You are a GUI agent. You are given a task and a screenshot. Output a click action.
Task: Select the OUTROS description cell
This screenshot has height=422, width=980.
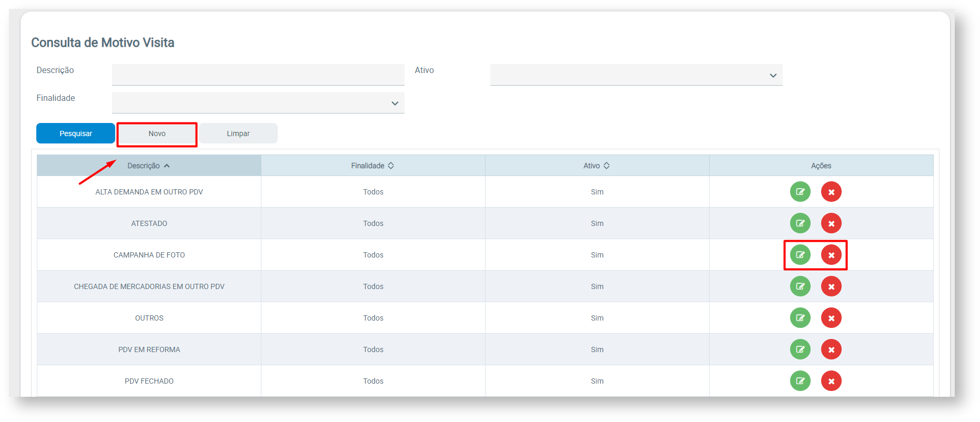pos(149,318)
